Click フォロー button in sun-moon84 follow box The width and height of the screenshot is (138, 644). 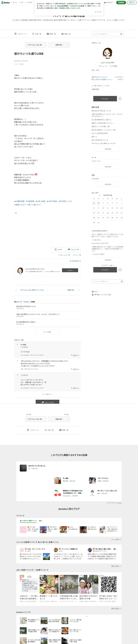tap(70, 270)
